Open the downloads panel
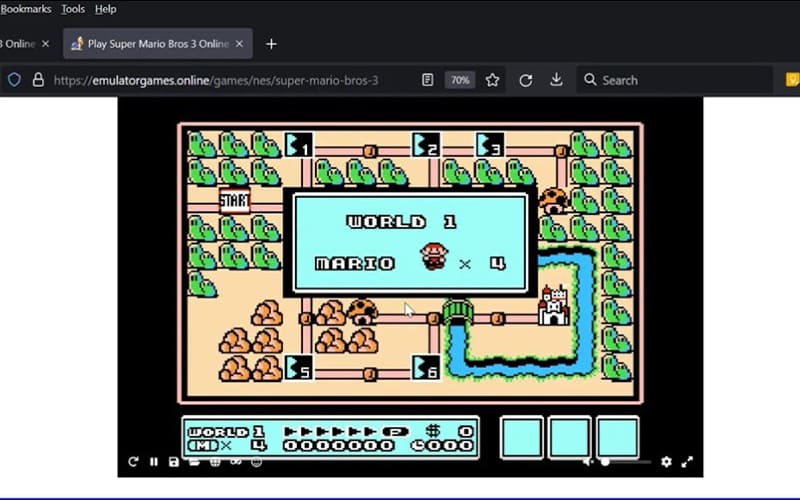This screenshot has height=500, width=800. tap(557, 80)
